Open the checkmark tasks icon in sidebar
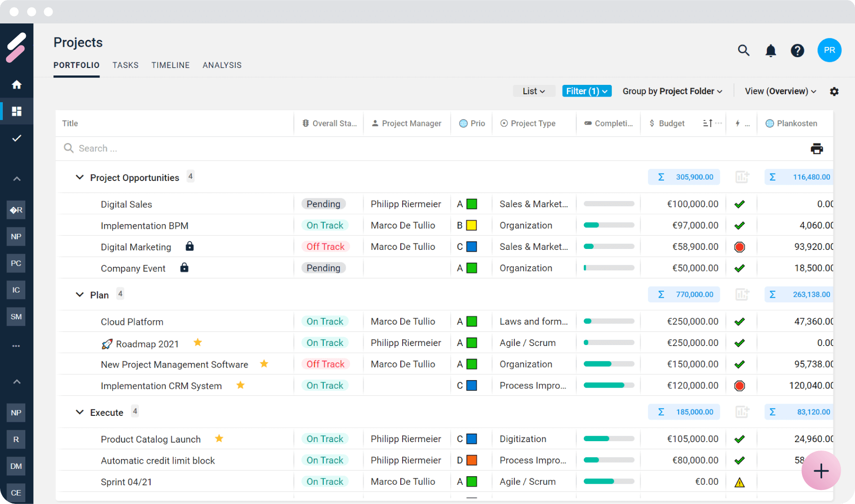Image resolution: width=855 pixels, height=504 pixels. (x=16, y=138)
